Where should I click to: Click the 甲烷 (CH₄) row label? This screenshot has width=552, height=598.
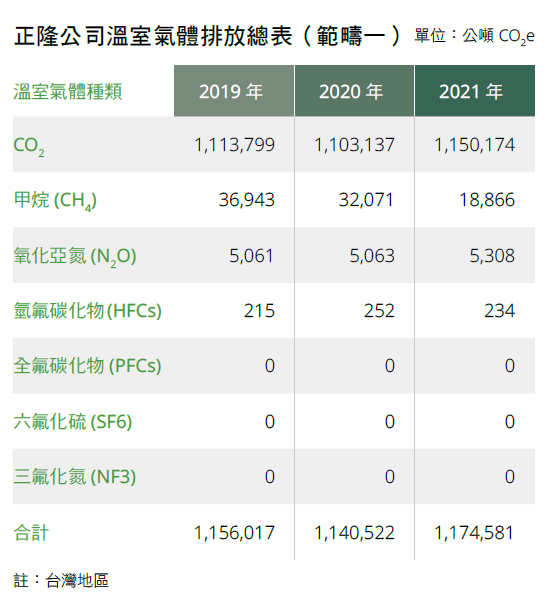tap(55, 201)
